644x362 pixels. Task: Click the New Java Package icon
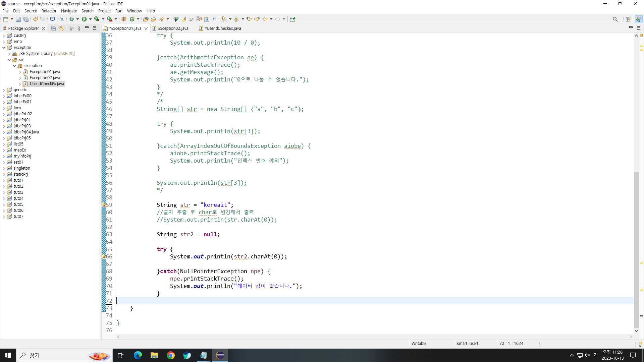[x=124, y=19]
